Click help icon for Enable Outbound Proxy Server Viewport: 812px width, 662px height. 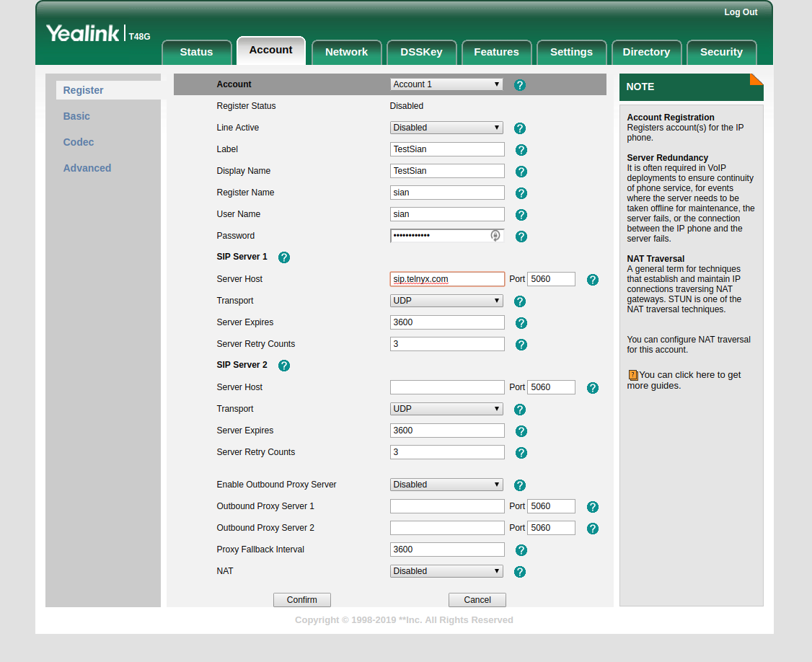coord(520,485)
